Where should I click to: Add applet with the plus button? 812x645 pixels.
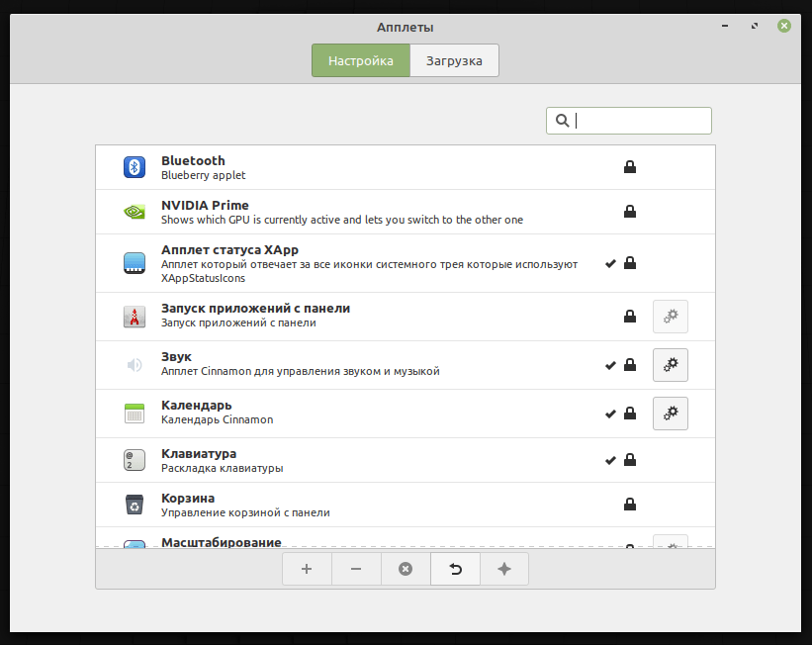point(307,569)
